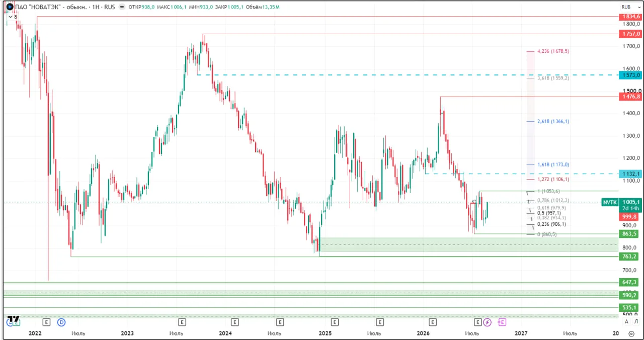Click the earnings E marker near Июль 2026
The image size is (644, 340).
click(477, 322)
